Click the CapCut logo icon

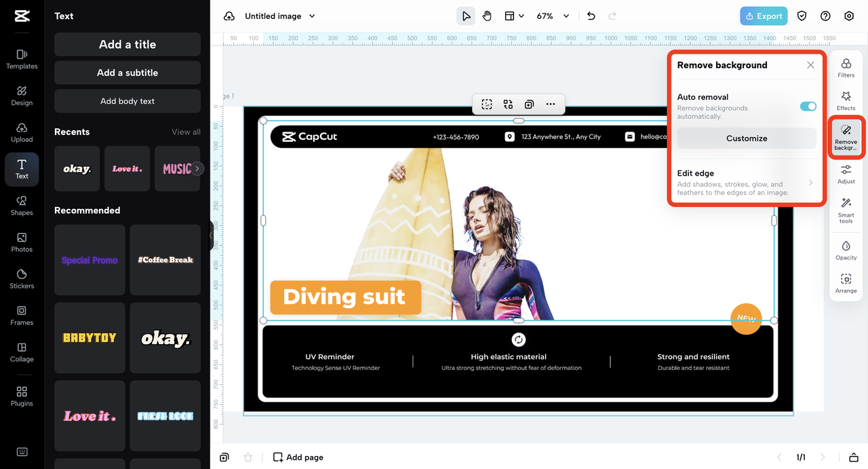pos(22,16)
